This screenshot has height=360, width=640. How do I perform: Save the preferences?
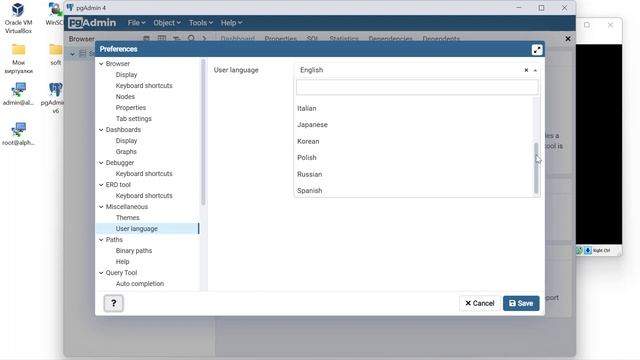pyautogui.click(x=521, y=303)
